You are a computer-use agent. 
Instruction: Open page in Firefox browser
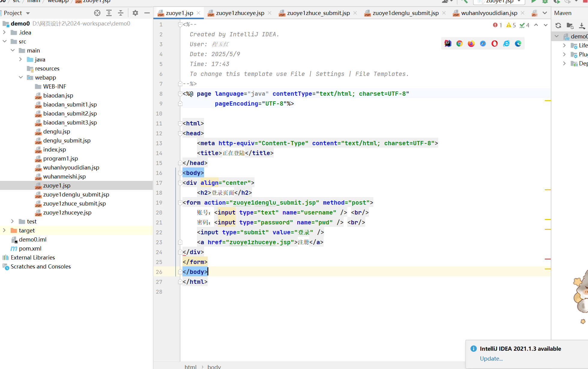pyautogui.click(x=471, y=43)
